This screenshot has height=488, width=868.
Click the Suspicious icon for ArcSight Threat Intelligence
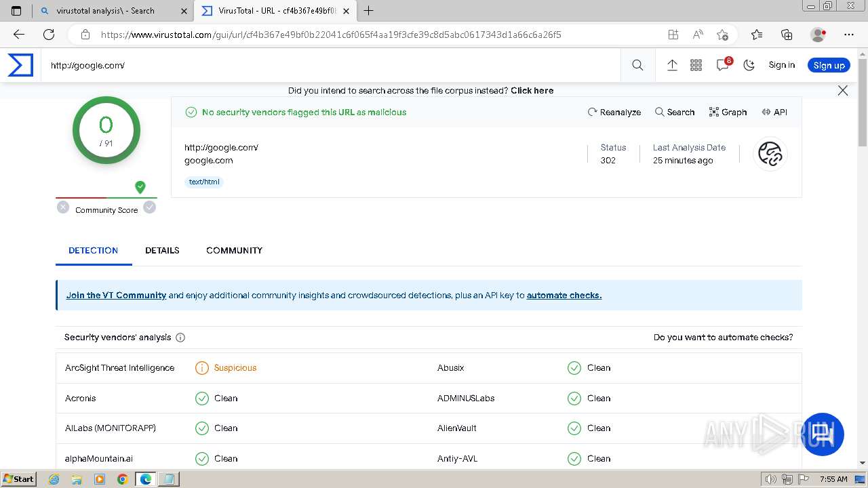[x=202, y=368]
